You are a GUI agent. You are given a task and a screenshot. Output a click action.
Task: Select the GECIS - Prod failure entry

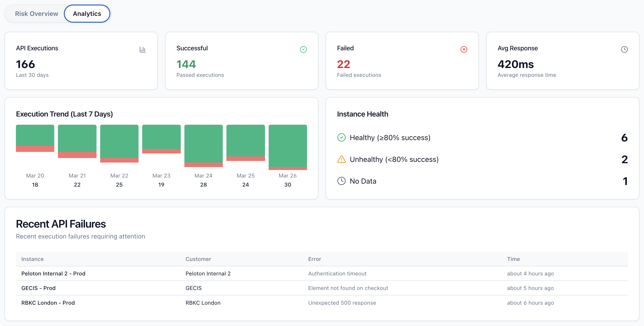pos(39,288)
